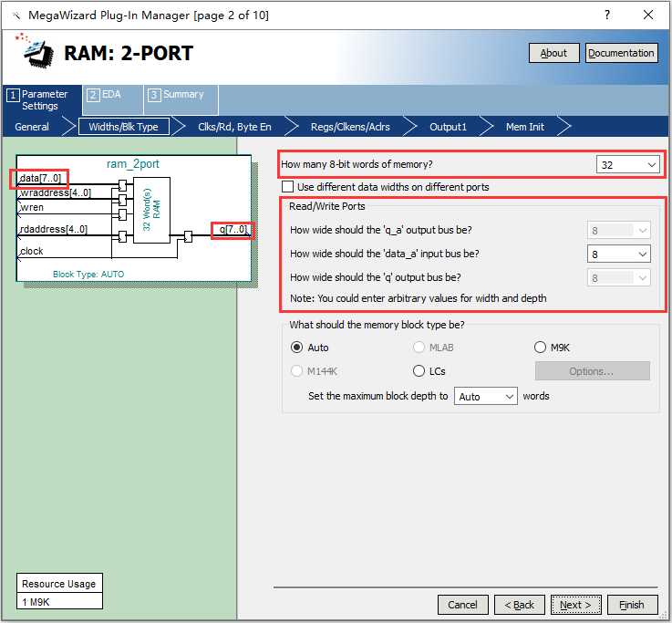Open the 'q_a' output bus width dropdown
672x623 pixels.
tap(618, 231)
